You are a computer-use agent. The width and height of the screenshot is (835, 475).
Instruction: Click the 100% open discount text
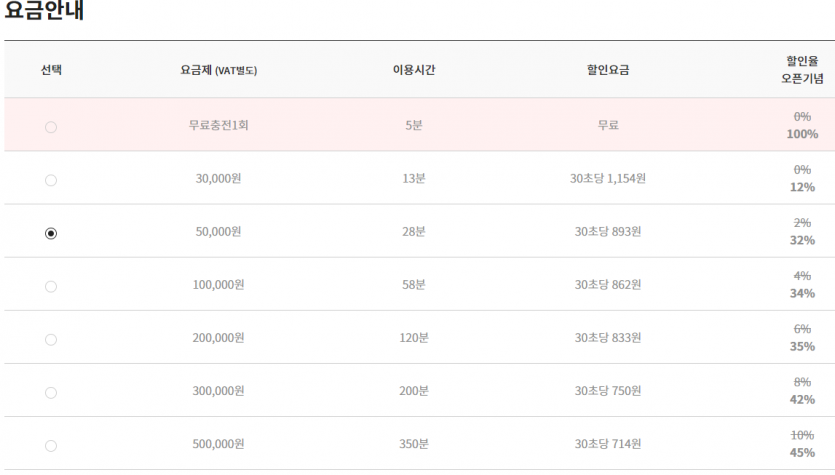coord(802,134)
